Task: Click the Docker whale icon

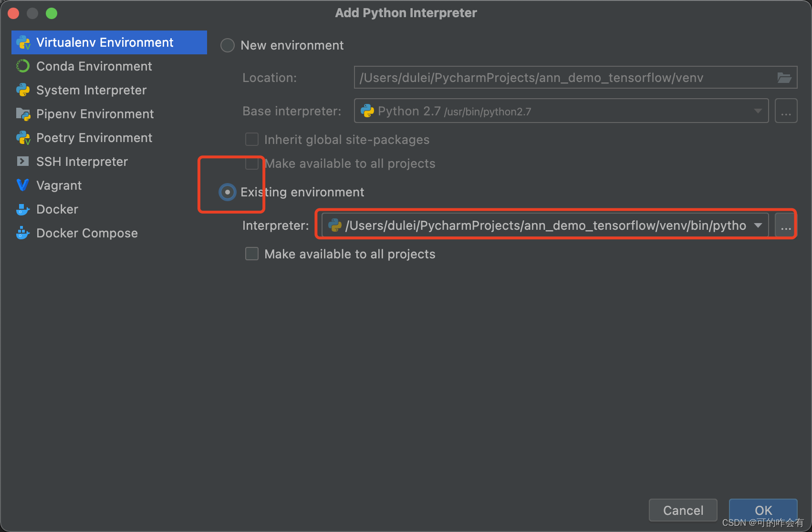Action: point(23,209)
